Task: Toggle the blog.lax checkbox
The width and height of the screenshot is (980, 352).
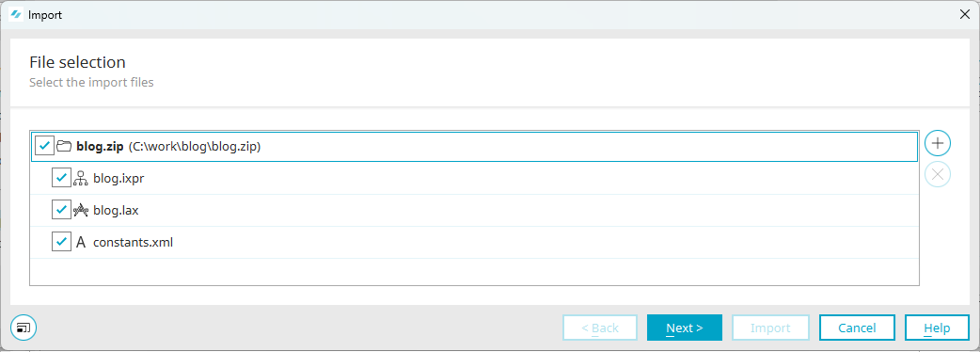Action: [61, 211]
